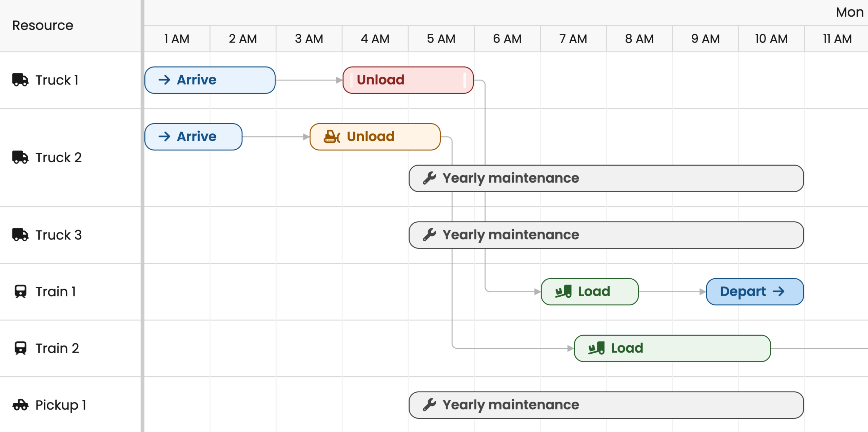The image size is (868, 432).
Task: Click the Pickup 1 vehicle icon
Action: coord(20,405)
